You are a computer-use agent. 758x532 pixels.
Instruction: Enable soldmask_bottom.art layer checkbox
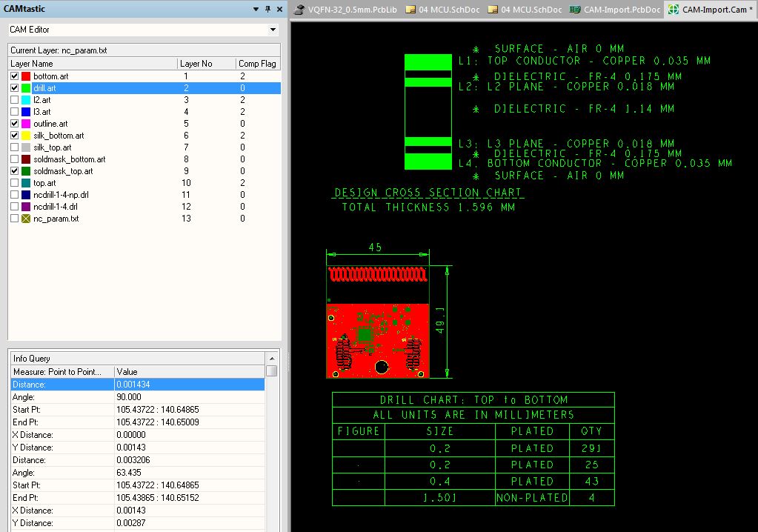(15, 159)
